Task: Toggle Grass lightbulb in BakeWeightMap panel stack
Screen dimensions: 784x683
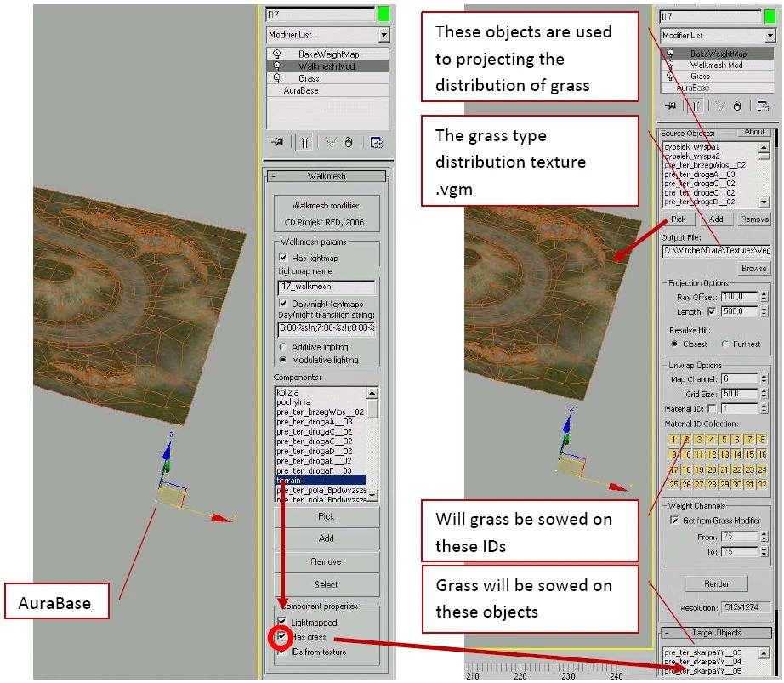Action: (670, 76)
